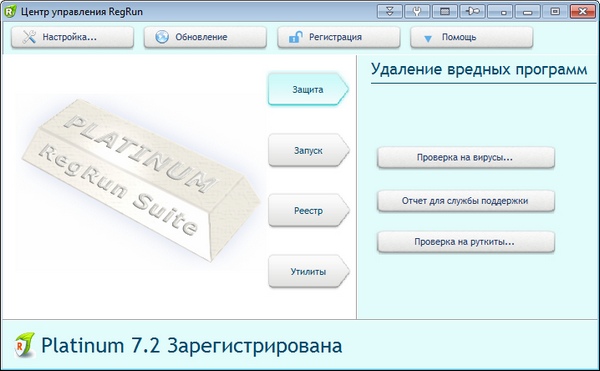Open the Реестр tab

point(308,211)
